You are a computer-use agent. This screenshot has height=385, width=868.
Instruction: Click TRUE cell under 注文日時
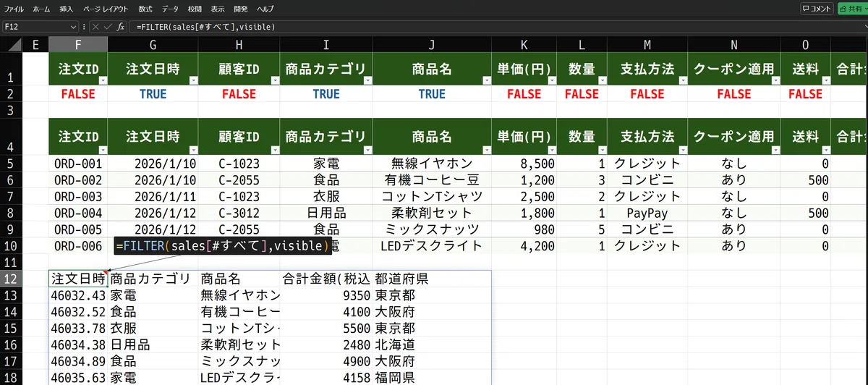click(x=153, y=94)
